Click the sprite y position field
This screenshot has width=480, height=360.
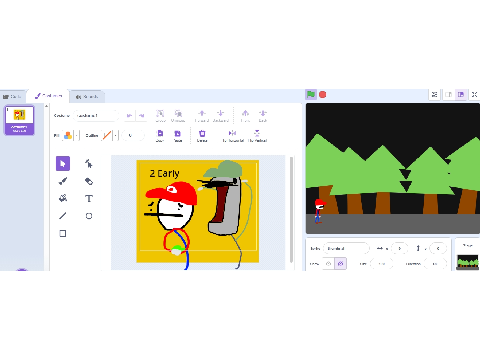coord(438,248)
